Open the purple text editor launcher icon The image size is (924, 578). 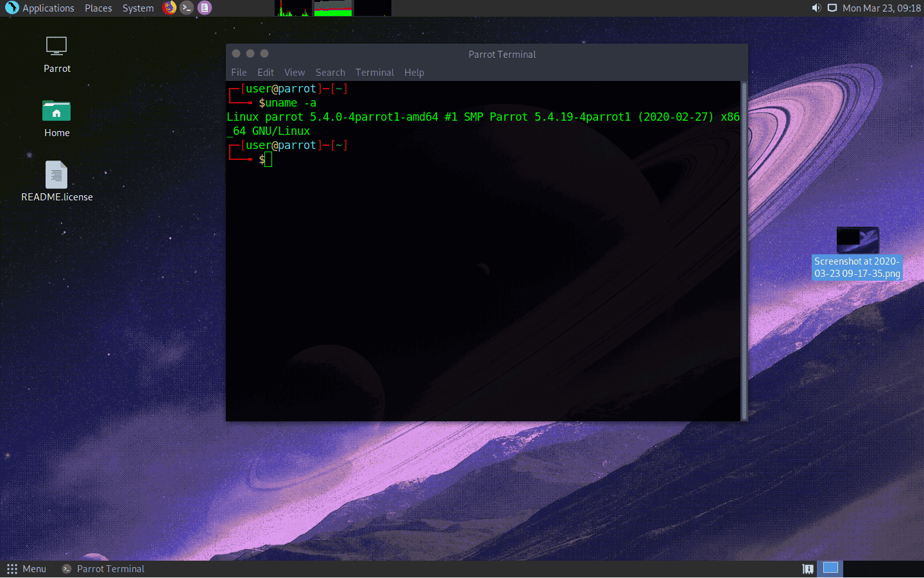tap(204, 8)
